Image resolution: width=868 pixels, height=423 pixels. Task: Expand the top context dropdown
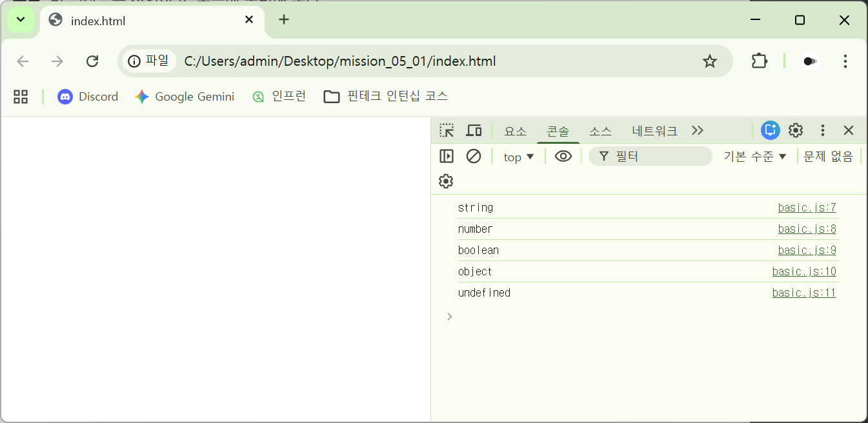(519, 157)
